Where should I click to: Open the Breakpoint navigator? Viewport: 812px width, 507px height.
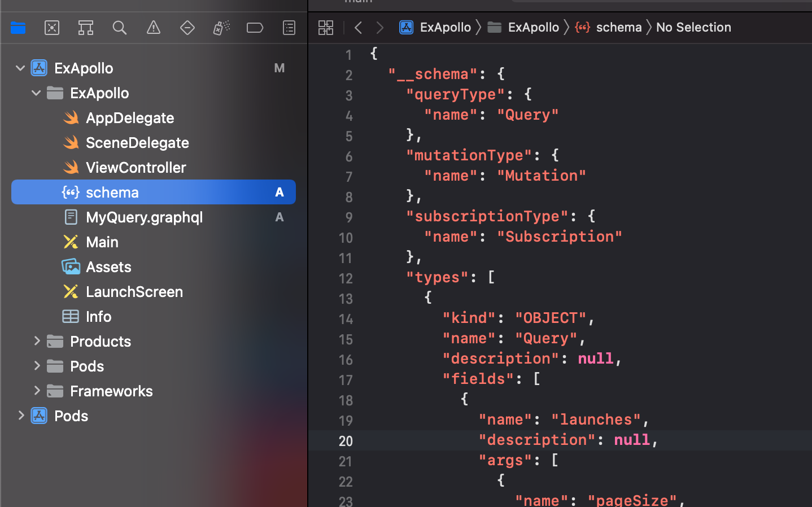click(255, 28)
